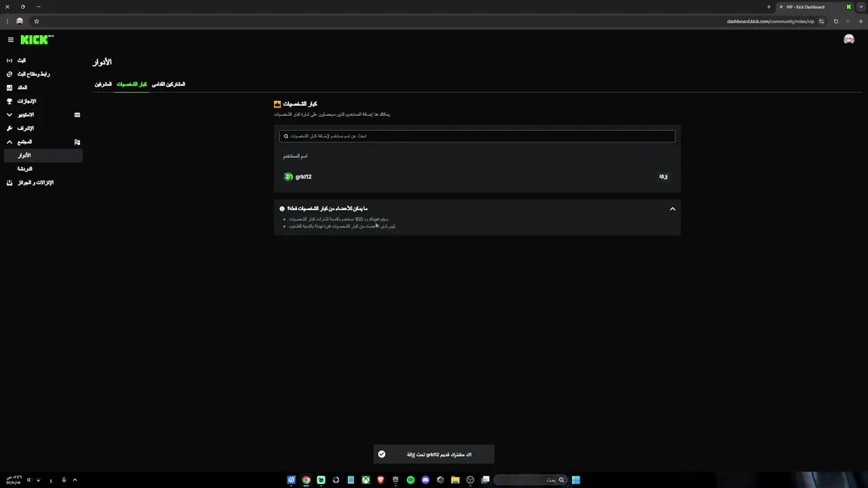Collapse the Community (المجتمع) sidebar section
This screenshot has height=488, width=868.
pos(9,142)
